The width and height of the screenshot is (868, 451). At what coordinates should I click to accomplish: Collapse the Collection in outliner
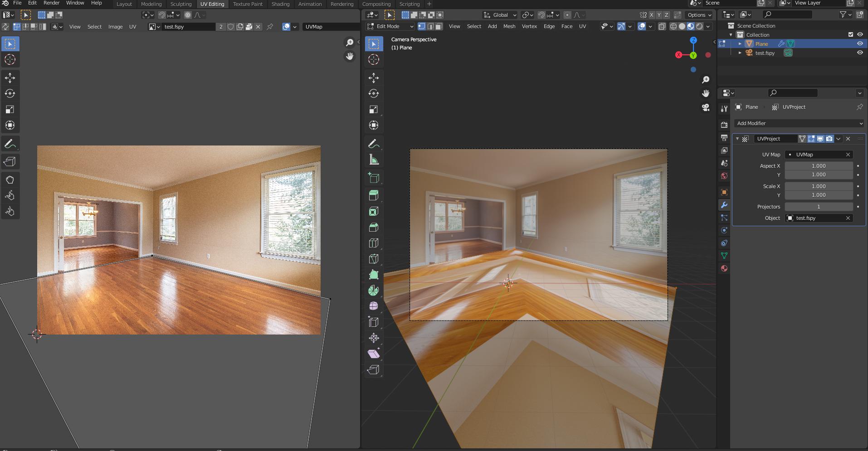click(x=731, y=34)
